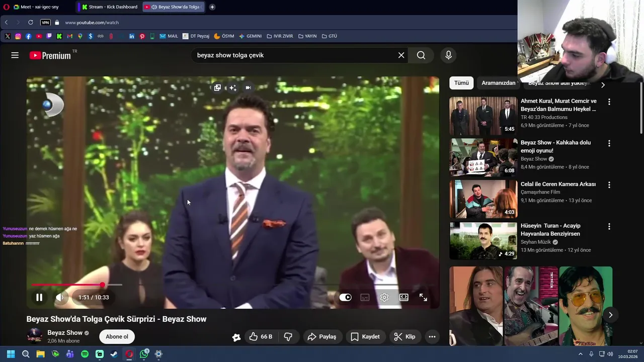644x362 pixels.
Task: Reload the page with the refresh icon
Action: pyautogui.click(x=31, y=23)
